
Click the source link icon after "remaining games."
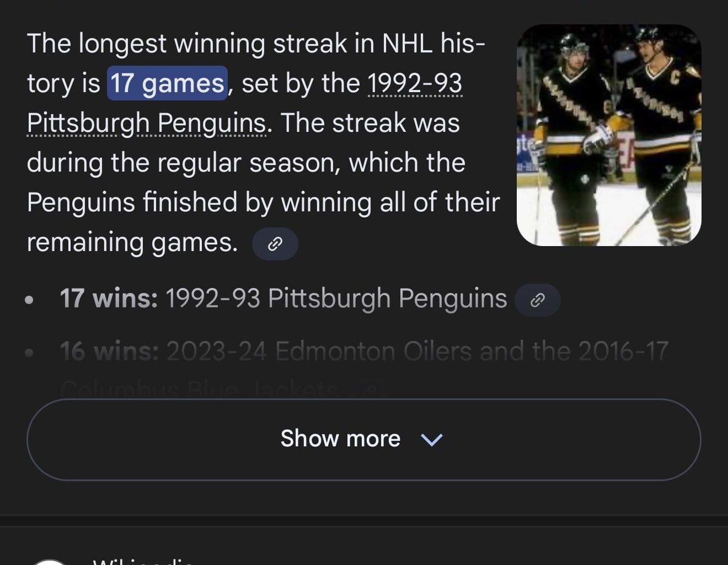coord(275,244)
